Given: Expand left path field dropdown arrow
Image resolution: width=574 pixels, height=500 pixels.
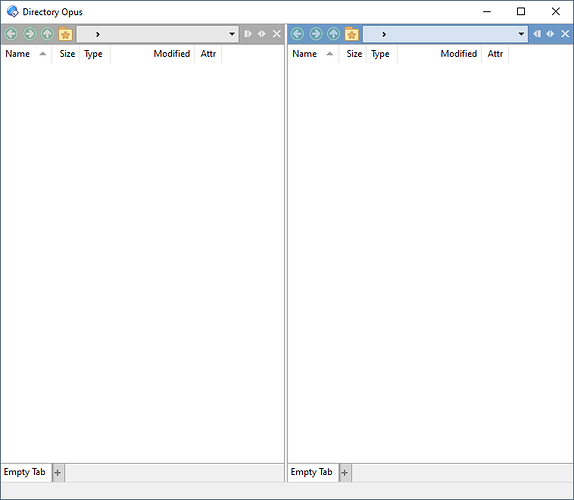Looking at the screenshot, I should click(x=232, y=34).
